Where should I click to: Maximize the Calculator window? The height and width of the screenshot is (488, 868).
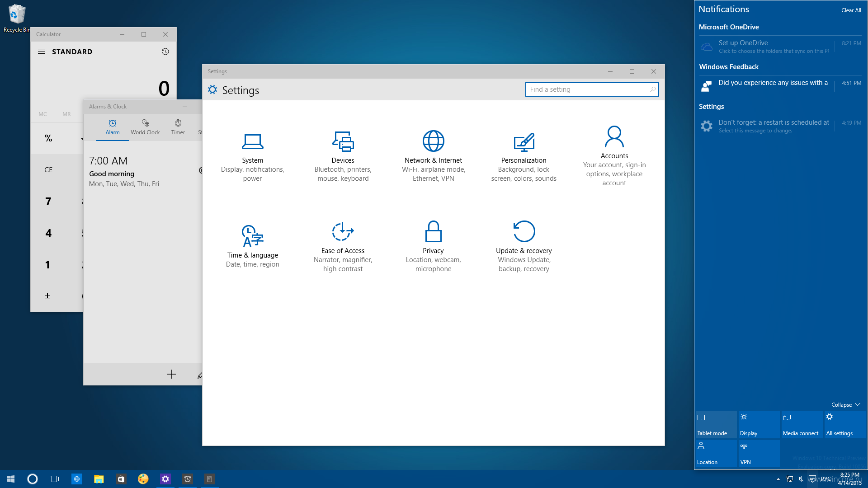pos(144,34)
